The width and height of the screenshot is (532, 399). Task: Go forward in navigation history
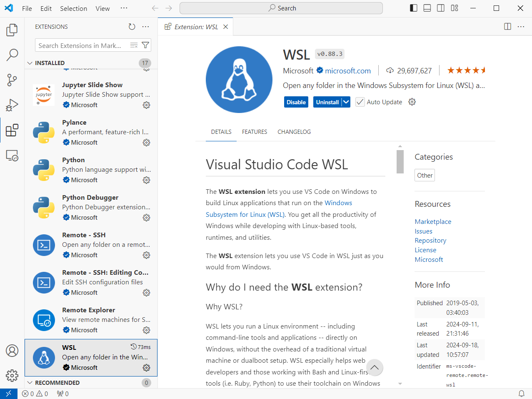pyautogui.click(x=169, y=8)
